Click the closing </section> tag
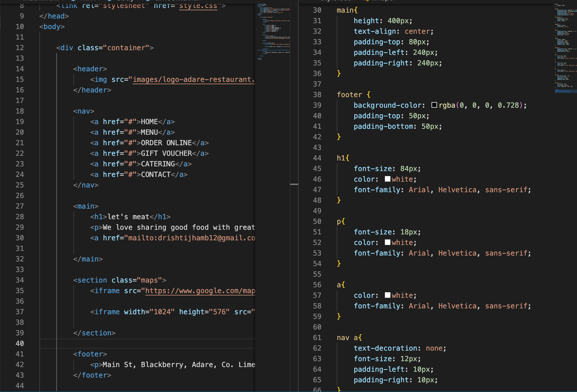Screen dimensions: 577x392 coord(94,333)
